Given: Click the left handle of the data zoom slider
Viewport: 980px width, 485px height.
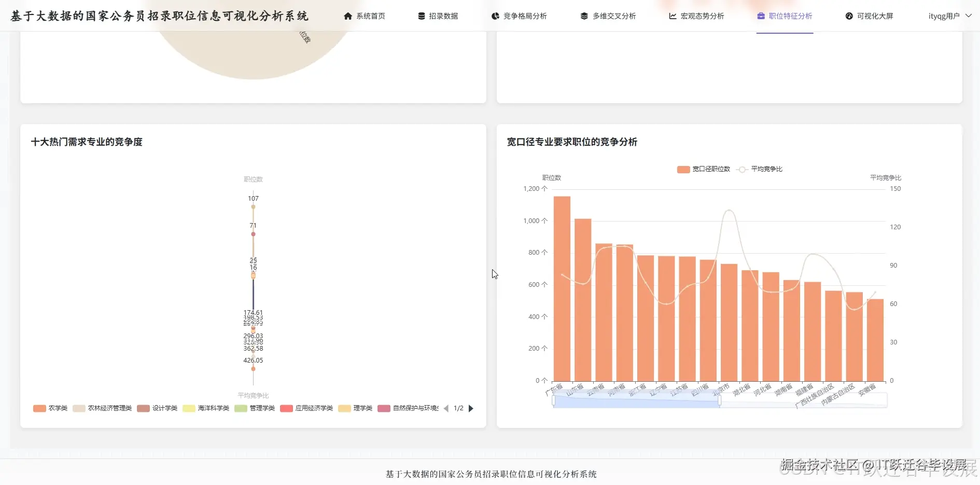Looking at the screenshot, I should (554, 400).
